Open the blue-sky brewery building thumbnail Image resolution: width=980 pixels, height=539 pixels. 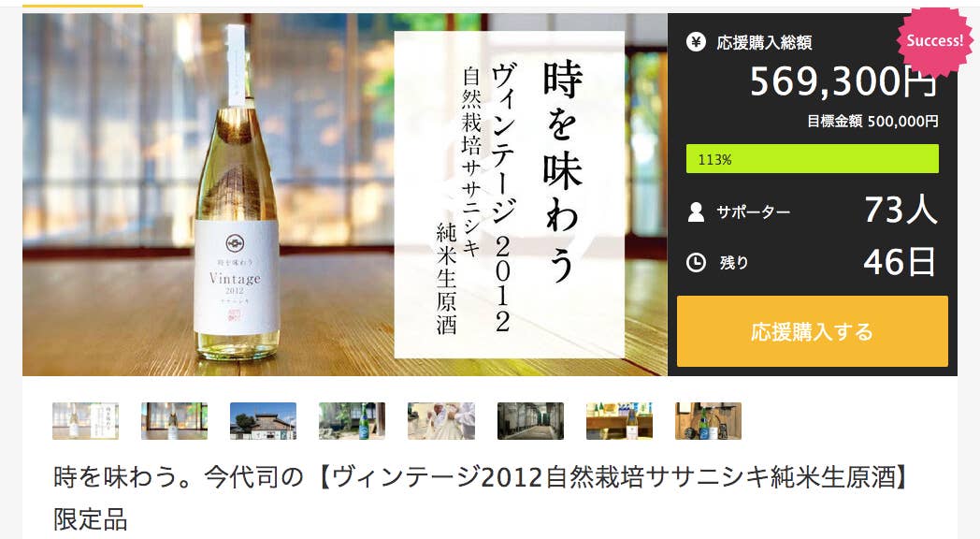(x=263, y=421)
